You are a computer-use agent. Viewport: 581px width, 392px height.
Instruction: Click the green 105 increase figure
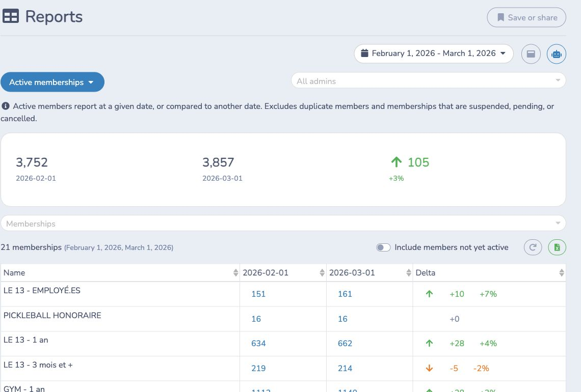pos(418,162)
